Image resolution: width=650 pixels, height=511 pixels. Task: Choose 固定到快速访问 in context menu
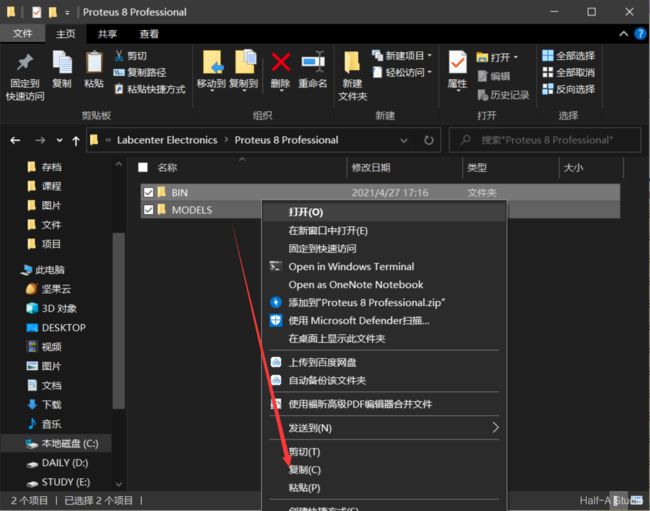coord(383,249)
